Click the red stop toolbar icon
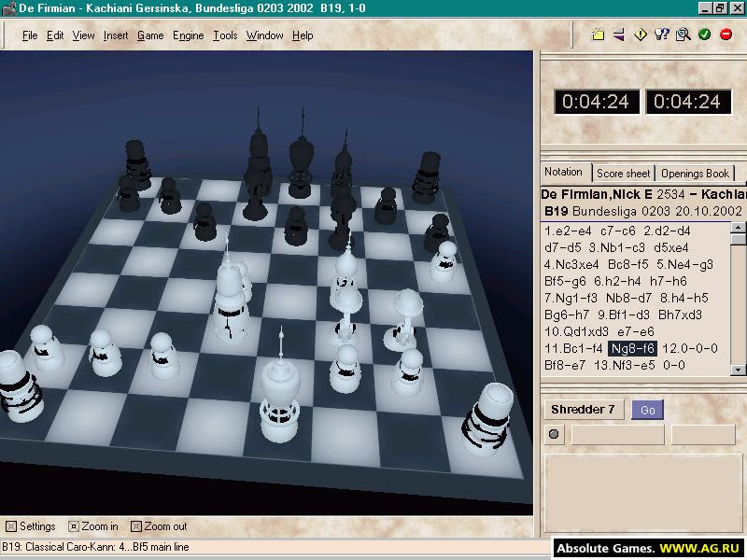This screenshot has height=560, width=747. pyautogui.click(x=726, y=35)
